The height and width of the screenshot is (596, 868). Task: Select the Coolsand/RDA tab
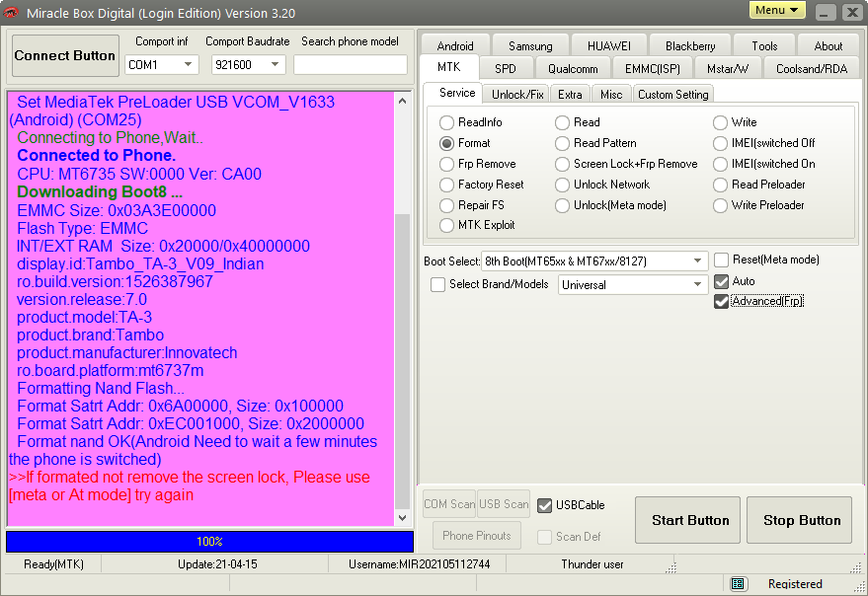point(812,69)
